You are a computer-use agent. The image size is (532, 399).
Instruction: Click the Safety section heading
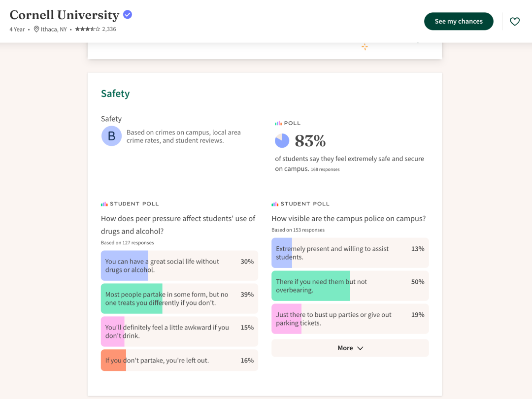point(115,94)
